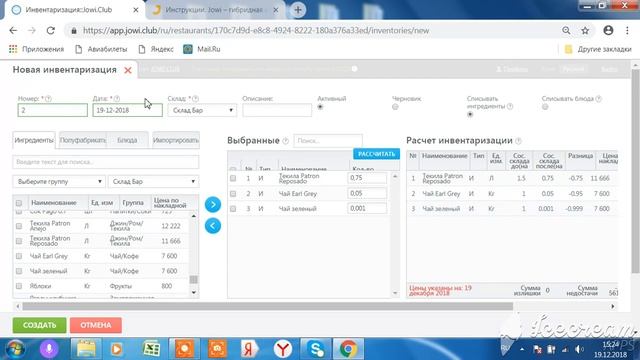Click the ingredient search text box

[x=106, y=162]
